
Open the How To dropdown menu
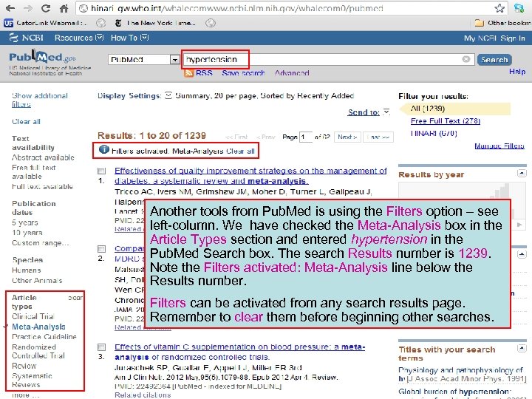129,38
